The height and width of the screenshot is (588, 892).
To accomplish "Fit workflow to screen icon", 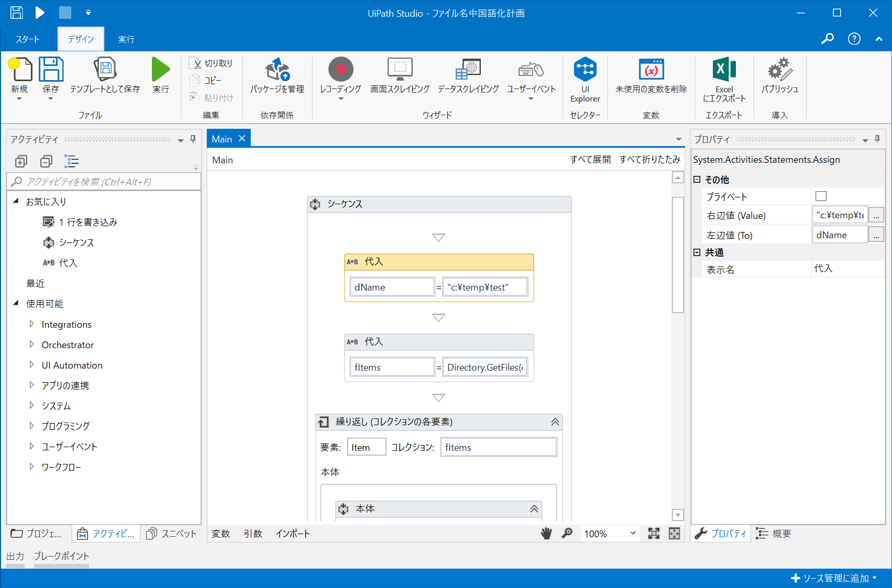I will [x=654, y=534].
